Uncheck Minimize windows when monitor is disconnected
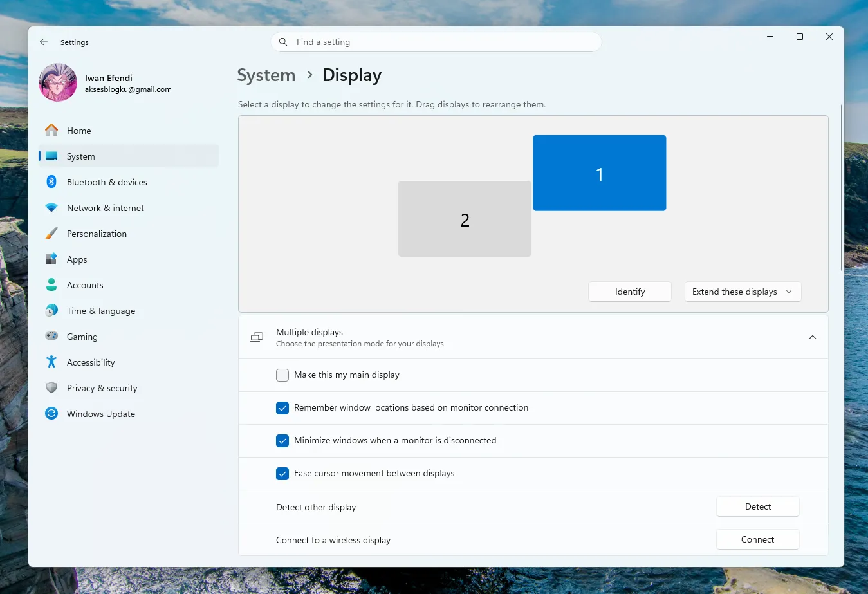Image resolution: width=868 pixels, height=594 pixels. 282,440
